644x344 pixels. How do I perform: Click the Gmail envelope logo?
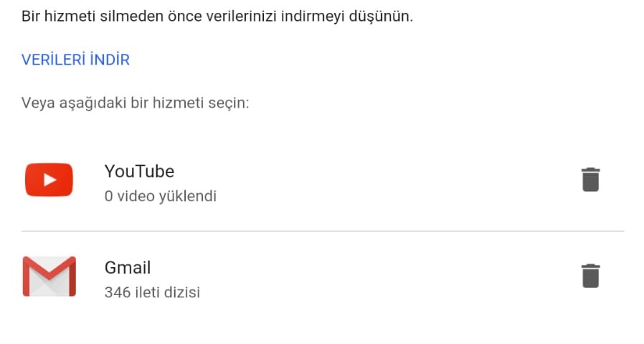49,276
